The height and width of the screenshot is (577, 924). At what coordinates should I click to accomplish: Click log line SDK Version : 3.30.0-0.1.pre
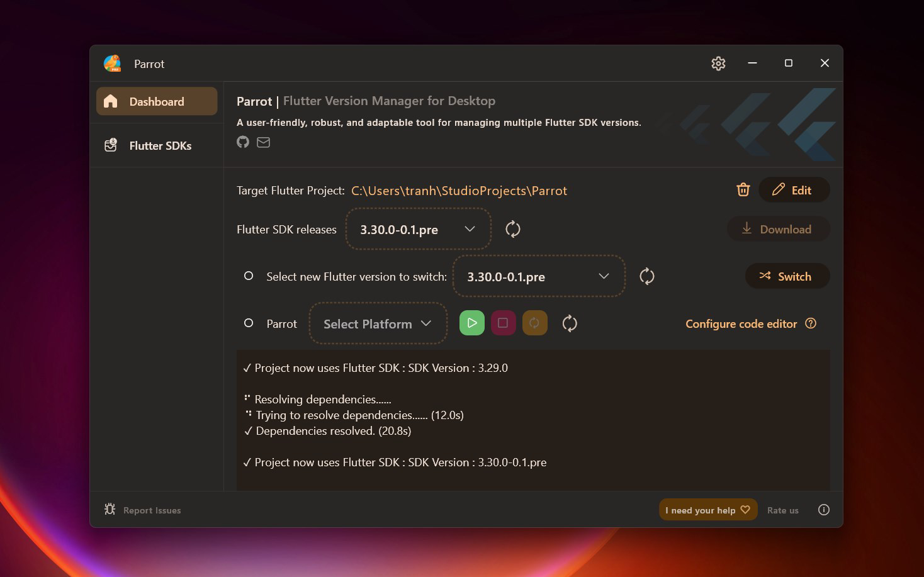click(395, 462)
